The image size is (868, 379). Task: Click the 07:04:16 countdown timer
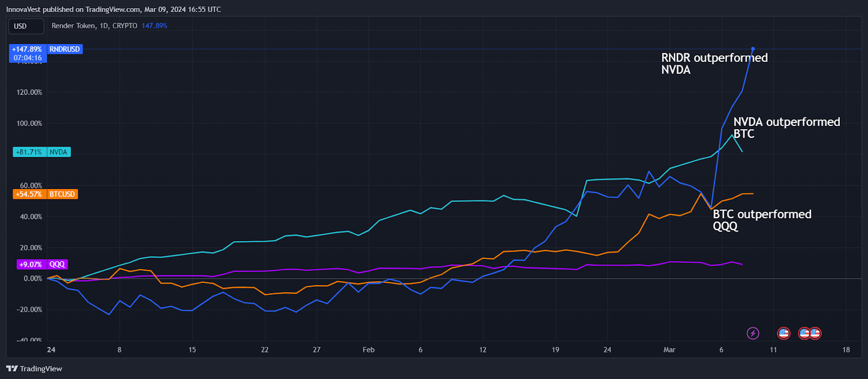pos(28,58)
